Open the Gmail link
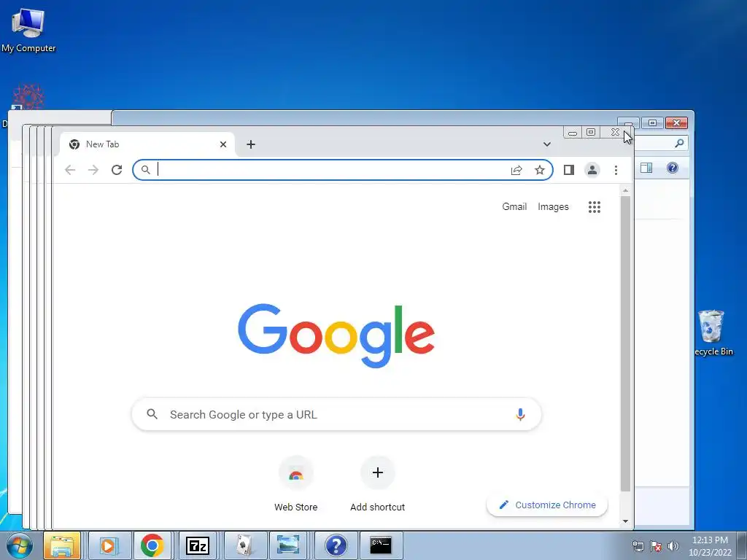Image resolution: width=747 pixels, height=560 pixels. pyautogui.click(x=514, y=206)
